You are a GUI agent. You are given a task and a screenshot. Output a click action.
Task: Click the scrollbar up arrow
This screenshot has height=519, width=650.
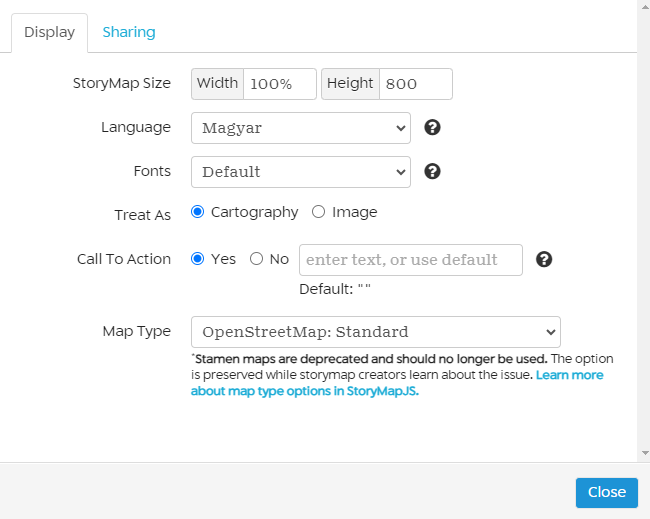point(643,6)
